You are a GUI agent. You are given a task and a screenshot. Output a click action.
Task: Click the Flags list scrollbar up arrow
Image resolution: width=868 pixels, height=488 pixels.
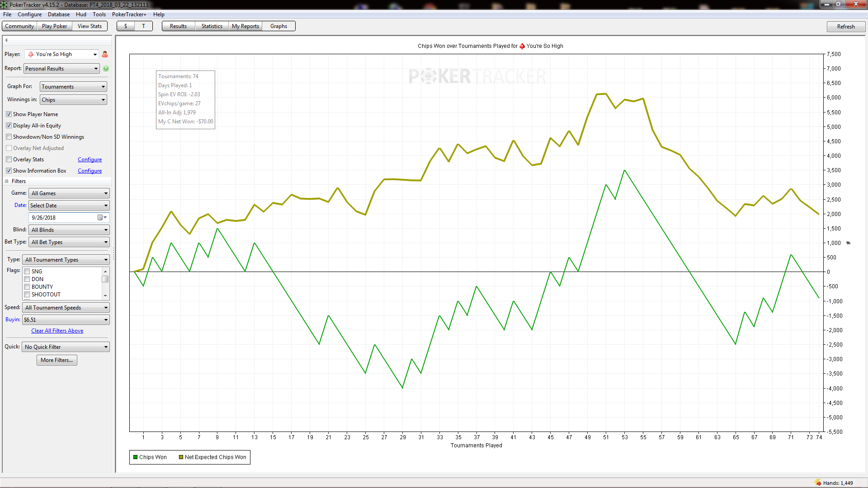point(105,271)
